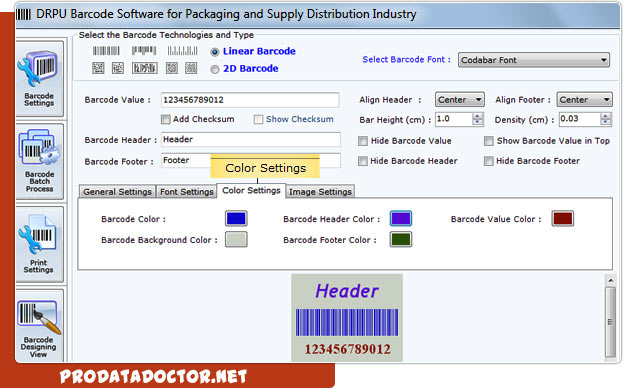The width and height of the screenshot is (623, 388).
Task: Click the fourth 2D barcode sample icon
Action: [x=172, y=68]
